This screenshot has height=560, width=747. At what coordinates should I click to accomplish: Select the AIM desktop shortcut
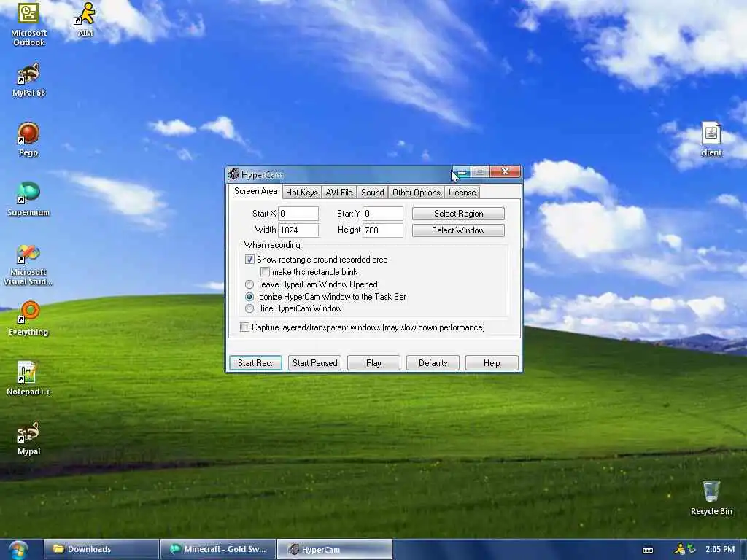(x=85, y=20)
